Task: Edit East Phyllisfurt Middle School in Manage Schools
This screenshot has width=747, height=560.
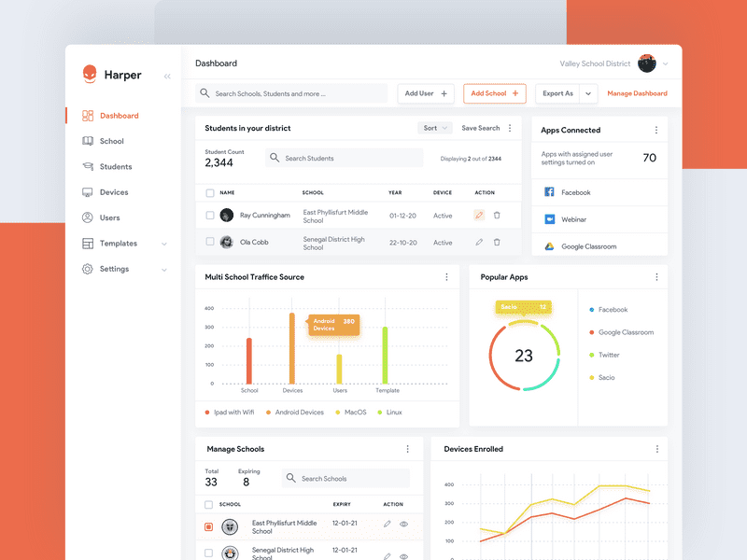Action: click(388, 524)
